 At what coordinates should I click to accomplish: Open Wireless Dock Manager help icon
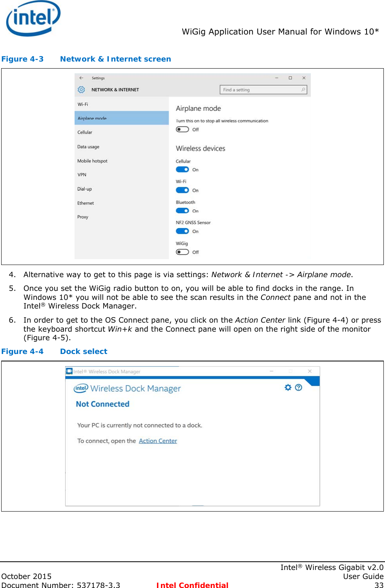(299, 387)
